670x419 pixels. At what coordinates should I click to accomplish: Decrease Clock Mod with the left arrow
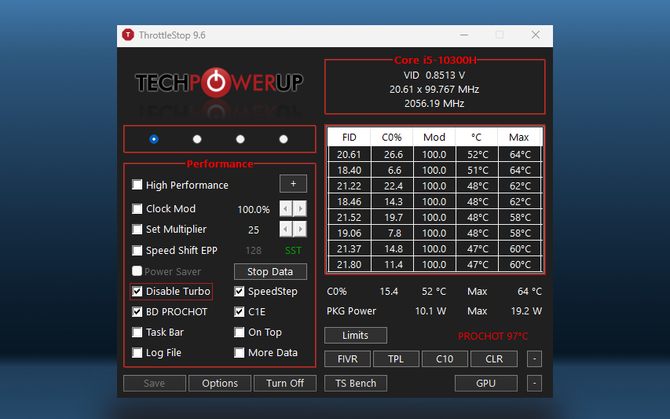point(286,209)
